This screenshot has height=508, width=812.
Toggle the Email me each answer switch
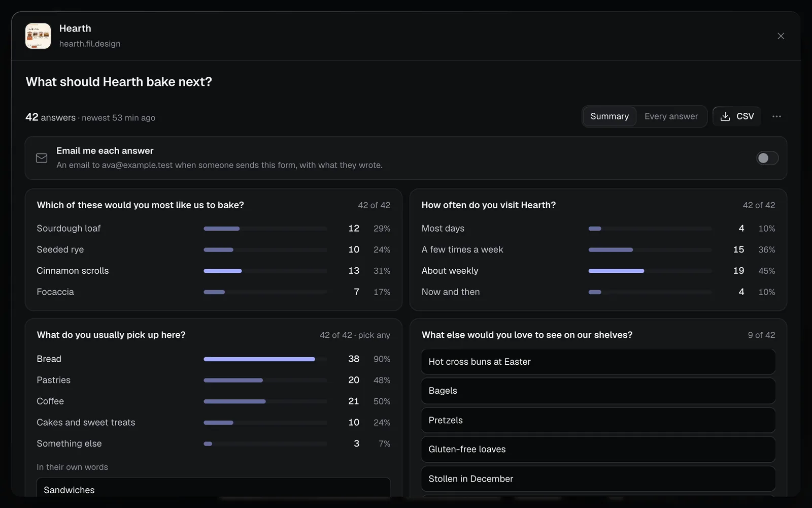[x=767, y=158]
